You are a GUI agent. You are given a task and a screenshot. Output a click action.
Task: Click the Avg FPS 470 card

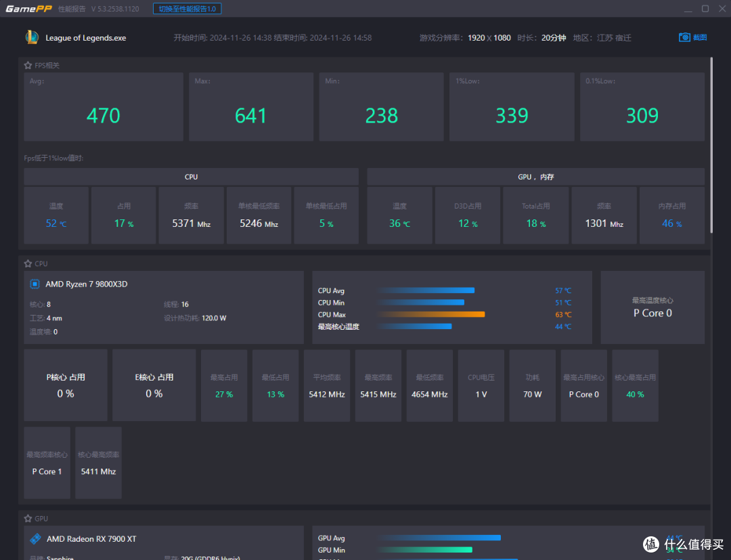point(104,106)
